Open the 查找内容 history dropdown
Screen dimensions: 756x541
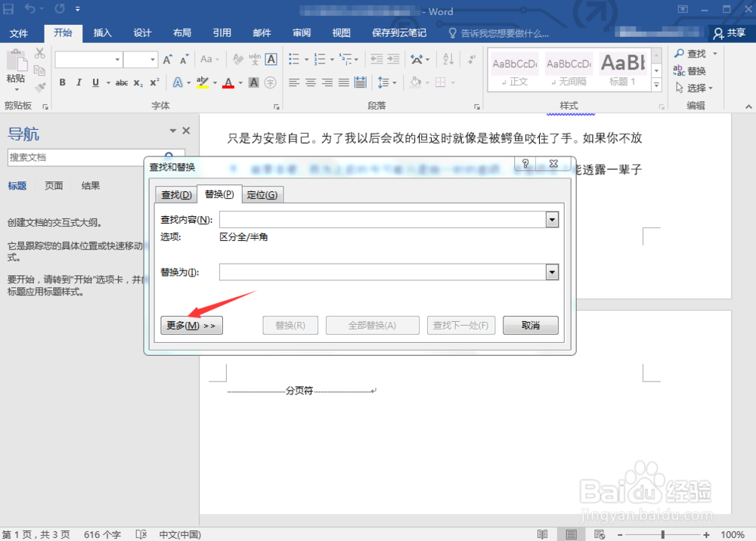click(x=552, y=219)
